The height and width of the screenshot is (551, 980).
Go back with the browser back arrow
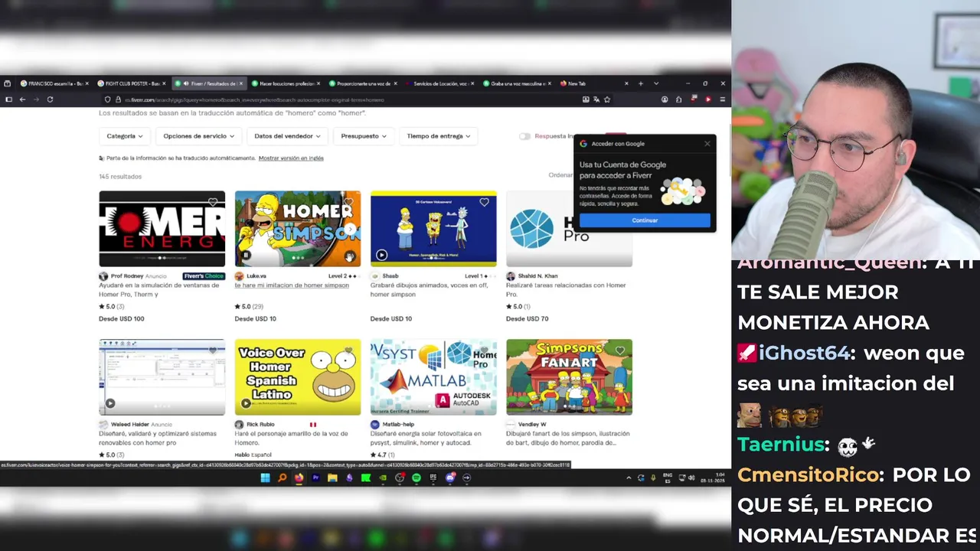pyautogui.click(x=22, y=99)
